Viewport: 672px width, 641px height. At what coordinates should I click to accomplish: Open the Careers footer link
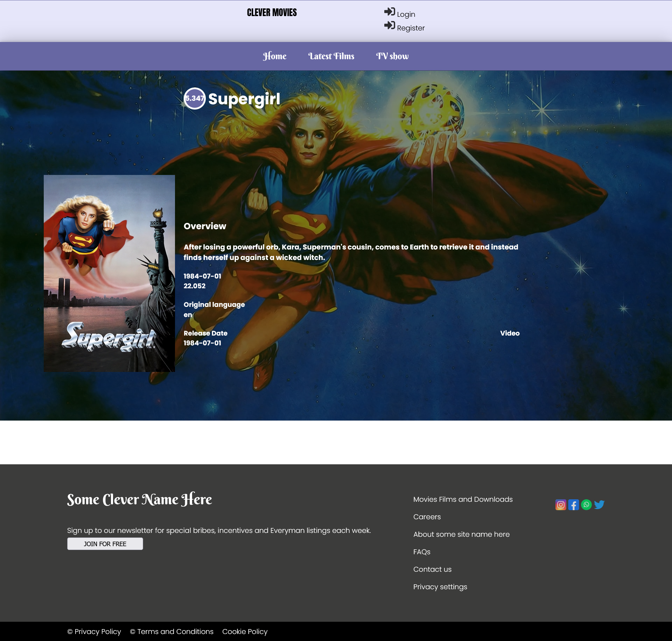[427, 517]
